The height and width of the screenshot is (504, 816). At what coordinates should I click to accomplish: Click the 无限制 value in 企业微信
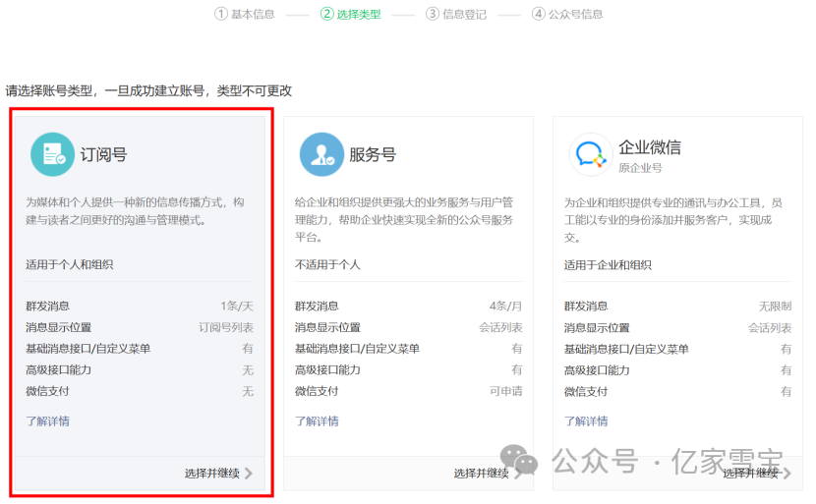[x=775, y=307]
